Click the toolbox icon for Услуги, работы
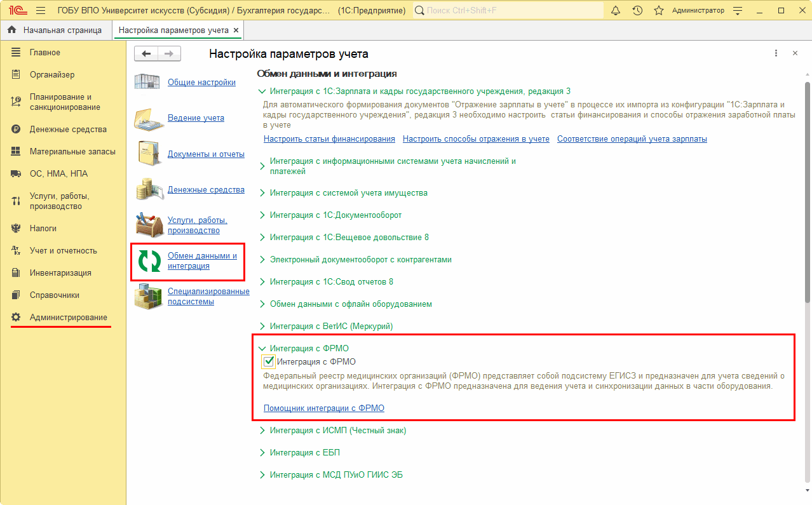812x505 pixels. [x=149, y=225]
